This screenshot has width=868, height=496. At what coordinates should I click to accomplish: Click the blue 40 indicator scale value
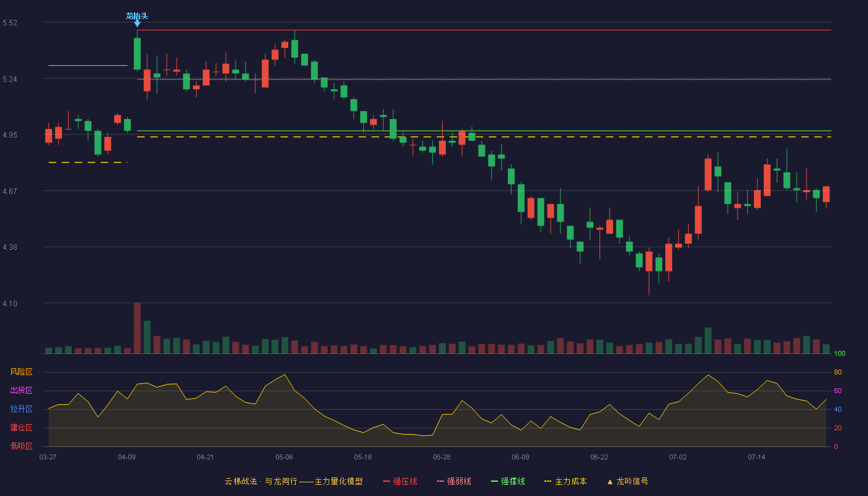click(838, 409)
